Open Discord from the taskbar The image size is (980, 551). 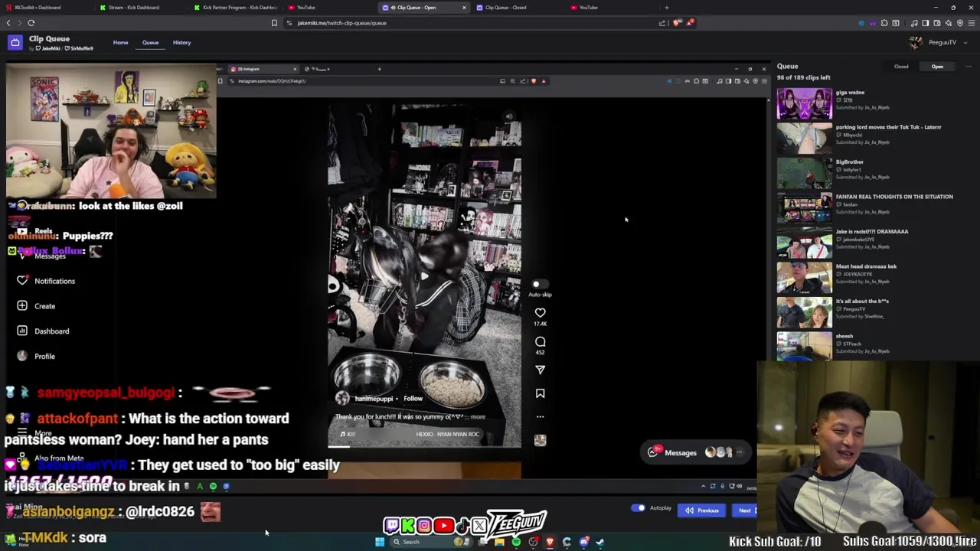coord(583,542)
